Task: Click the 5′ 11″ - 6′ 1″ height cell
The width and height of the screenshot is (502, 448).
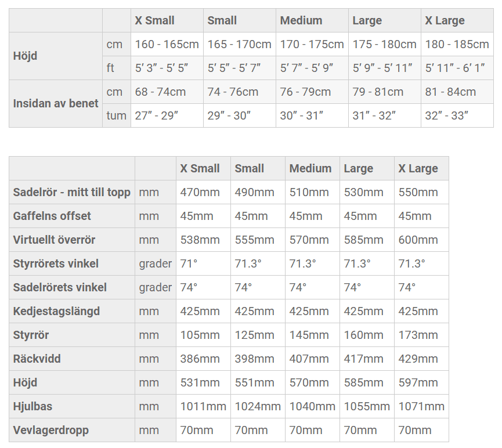Action: (x=454, y=68)
